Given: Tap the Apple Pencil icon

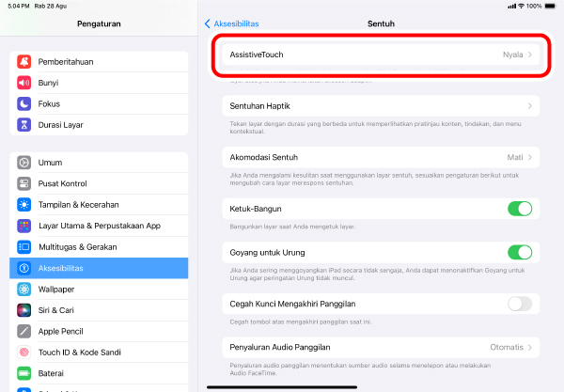Looking at the screenshot, I should click(x=24, y=331).
